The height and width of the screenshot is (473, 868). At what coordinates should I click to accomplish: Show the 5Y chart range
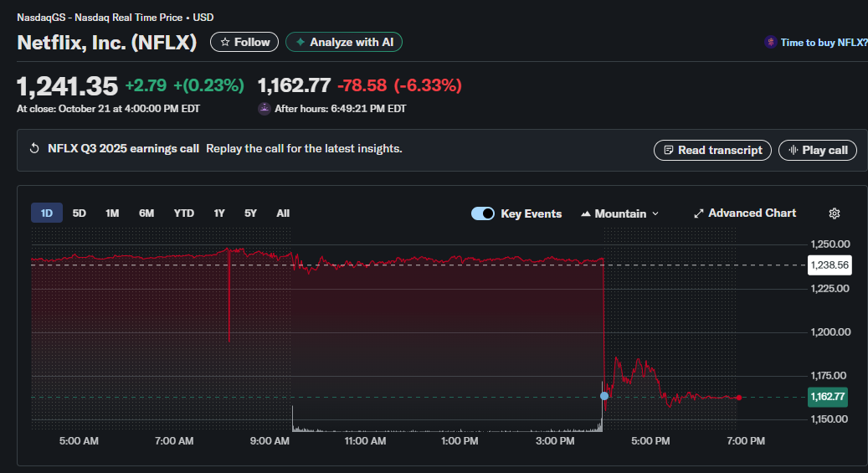pyautogui.click(x=250, y=213)
